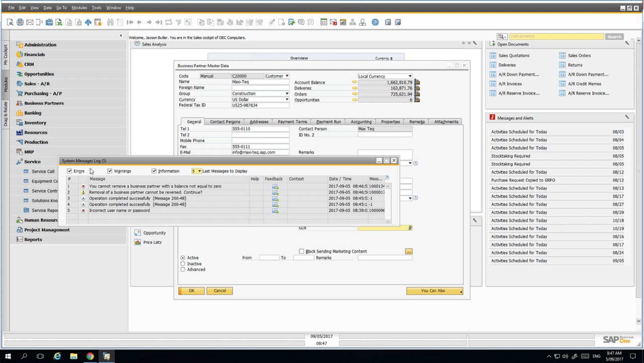644x363 pixels.
Task: Select the Inactive radio button
Action: pos(183,263)
